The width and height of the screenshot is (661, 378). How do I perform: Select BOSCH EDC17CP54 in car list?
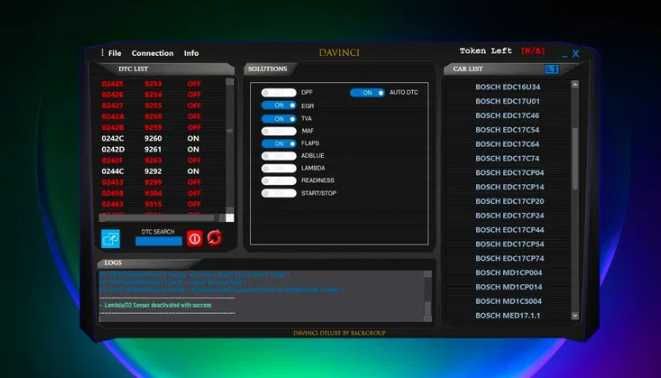[x=510, y=244]
